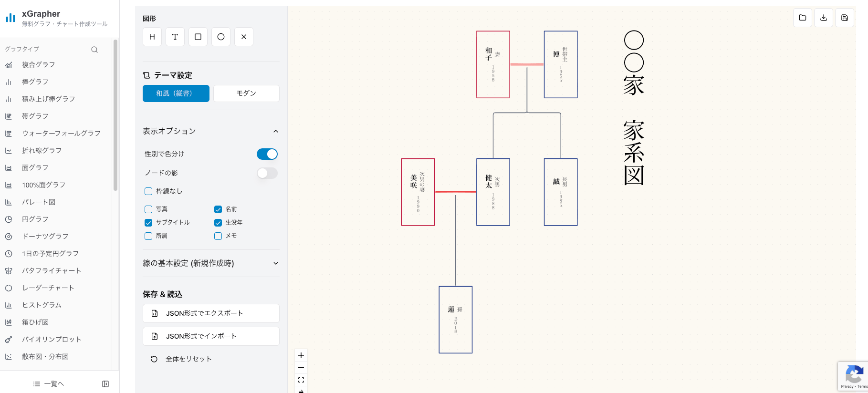Select the 美咲 family tree node
868x393 pixels.
pos(418,192)
